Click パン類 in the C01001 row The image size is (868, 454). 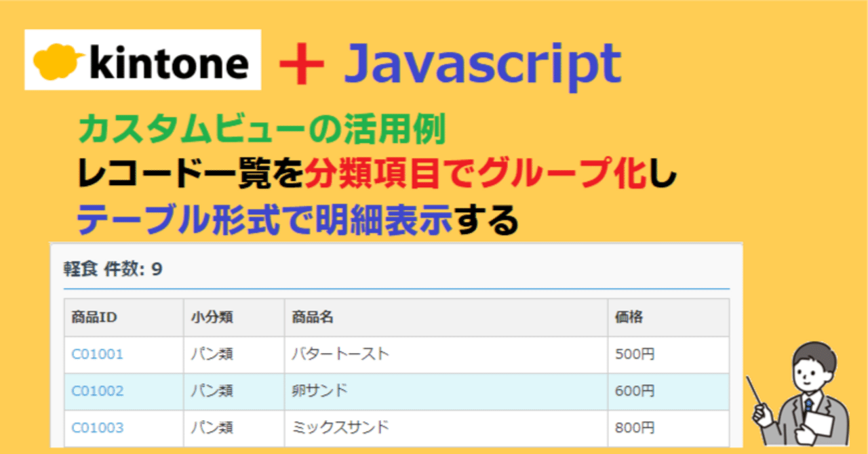point(234,354)
